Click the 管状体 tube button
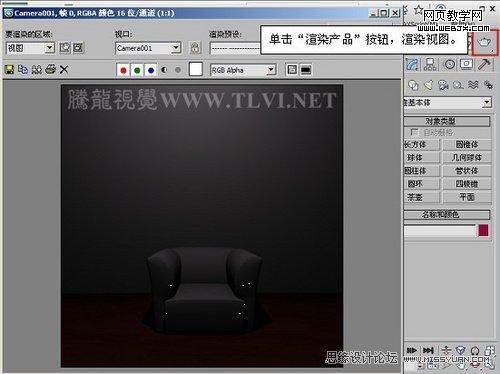Screen dimensions: 500x374 (x=467, y=171)
